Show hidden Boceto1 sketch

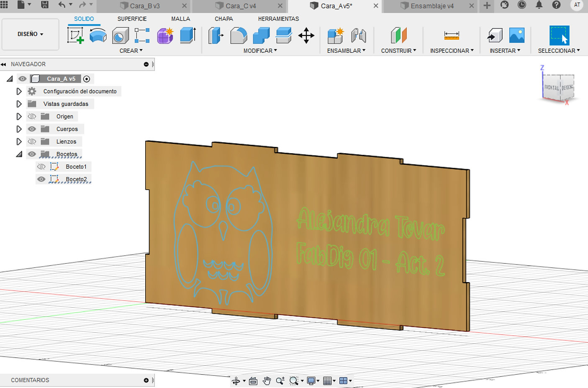coord(41,167)
